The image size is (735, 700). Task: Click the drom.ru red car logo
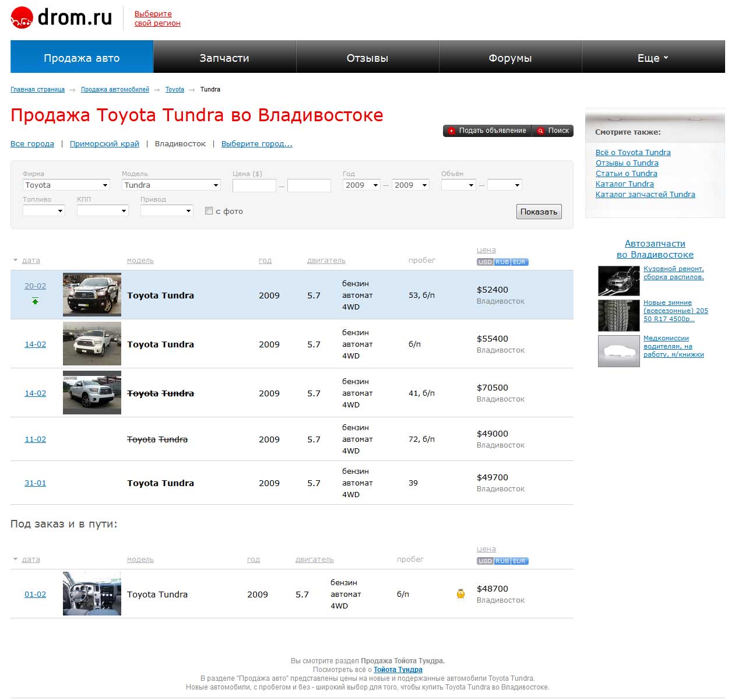click(x=22, y=17)
